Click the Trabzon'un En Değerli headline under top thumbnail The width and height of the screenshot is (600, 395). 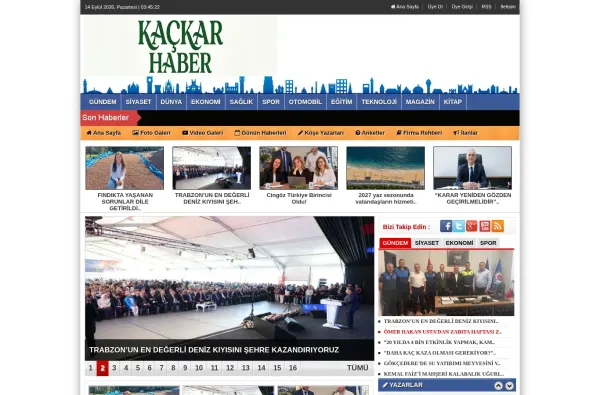(x=212, y=198)
